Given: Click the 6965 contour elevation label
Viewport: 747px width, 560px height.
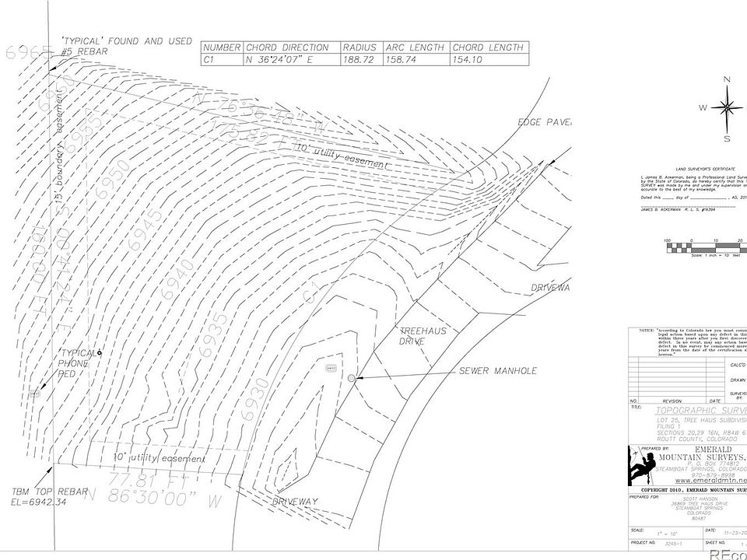Looking at the screenshot, I should point(29,52).
